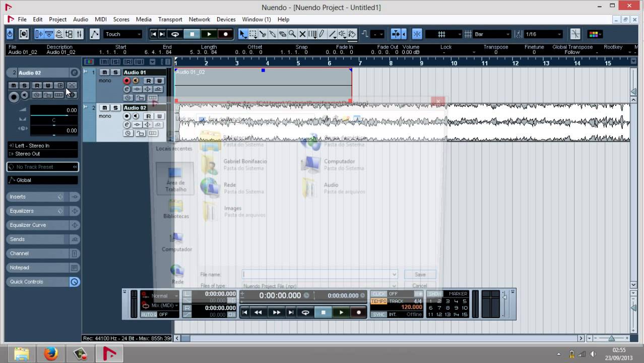Select the Split scissors tool
Screen dimensions: 644x363
pos(263,34)
